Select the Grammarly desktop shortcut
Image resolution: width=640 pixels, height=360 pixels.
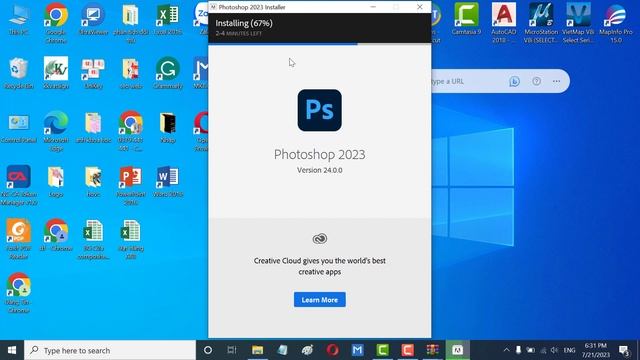168,73
